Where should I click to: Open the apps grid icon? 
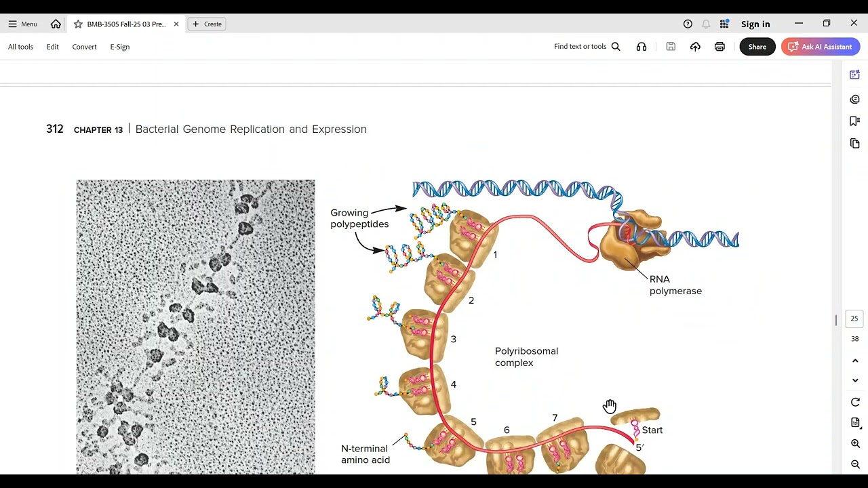724,24
